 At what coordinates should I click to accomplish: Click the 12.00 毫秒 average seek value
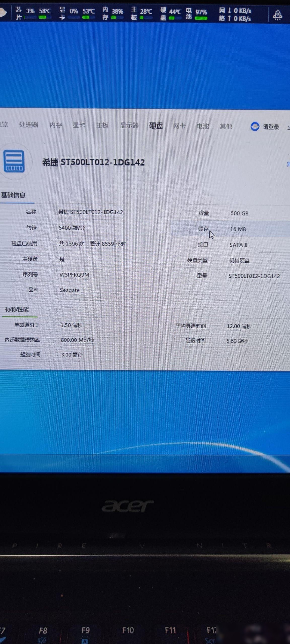pos(239,326)
